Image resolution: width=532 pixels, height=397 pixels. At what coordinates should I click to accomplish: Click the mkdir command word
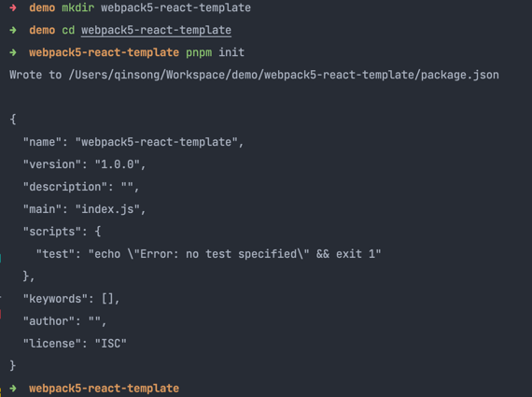tap(77, 7)
